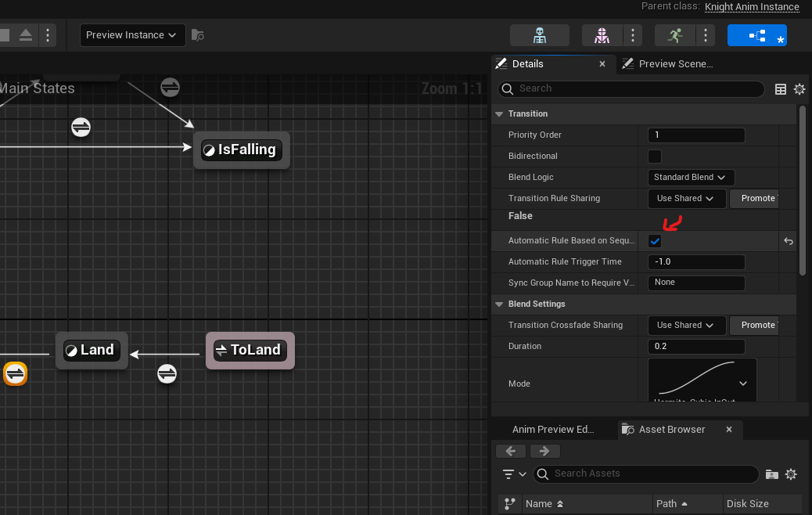Open the Preview Instance debug dropdown
Screen dimensions: 812x515
click(x=132, y=35)
